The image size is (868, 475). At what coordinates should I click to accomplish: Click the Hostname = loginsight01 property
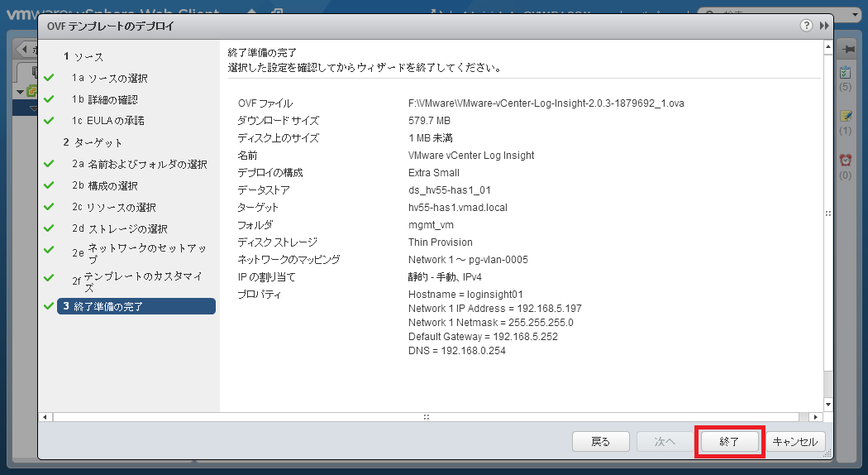[x=465, y=295]
